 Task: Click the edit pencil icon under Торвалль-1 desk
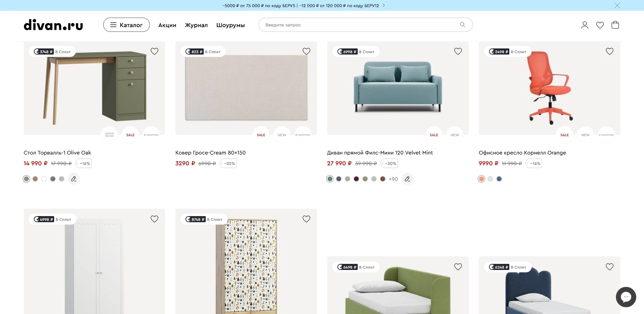tap(74, 179)
